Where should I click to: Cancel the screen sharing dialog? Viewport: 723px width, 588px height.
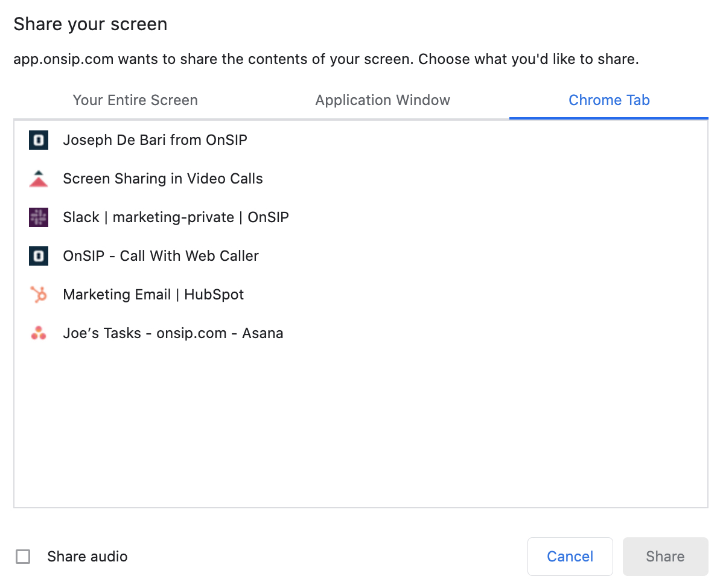pos(570,556)
